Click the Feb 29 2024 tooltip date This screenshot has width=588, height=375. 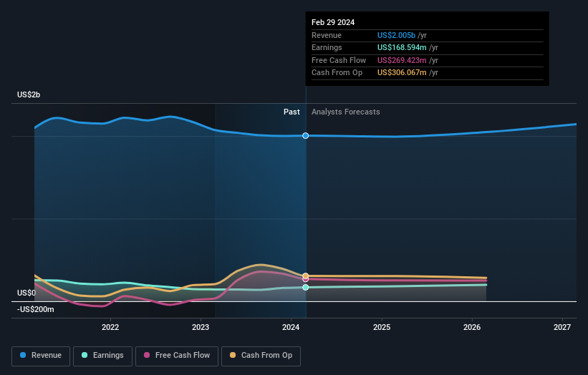[x=333, y=22]
